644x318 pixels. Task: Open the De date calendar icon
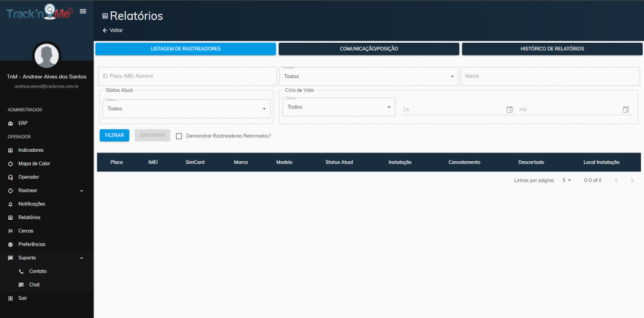coord(509,110)
